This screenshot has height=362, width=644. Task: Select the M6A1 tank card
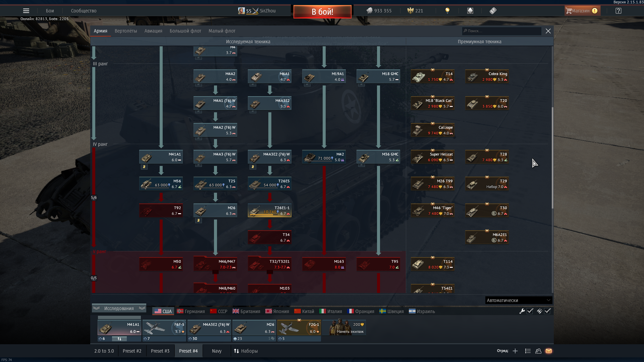(270, 76)
